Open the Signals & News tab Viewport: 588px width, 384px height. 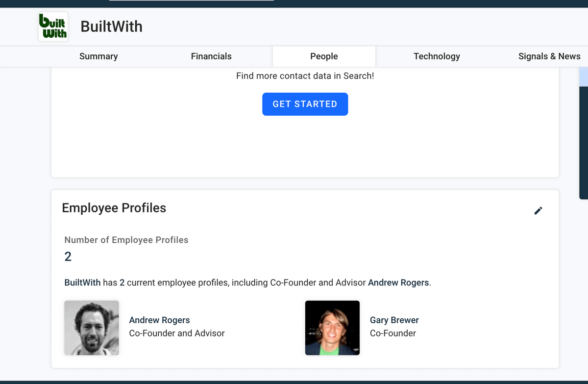tap(549, 56)
